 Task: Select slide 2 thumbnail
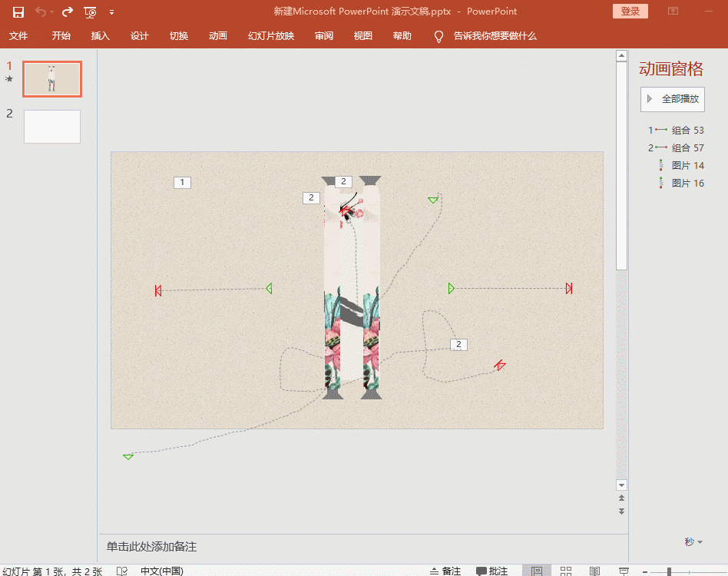[52, 127]
